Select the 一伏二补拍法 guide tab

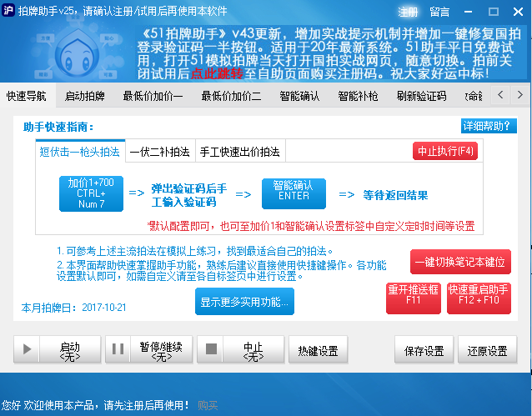tap(160, 152)
